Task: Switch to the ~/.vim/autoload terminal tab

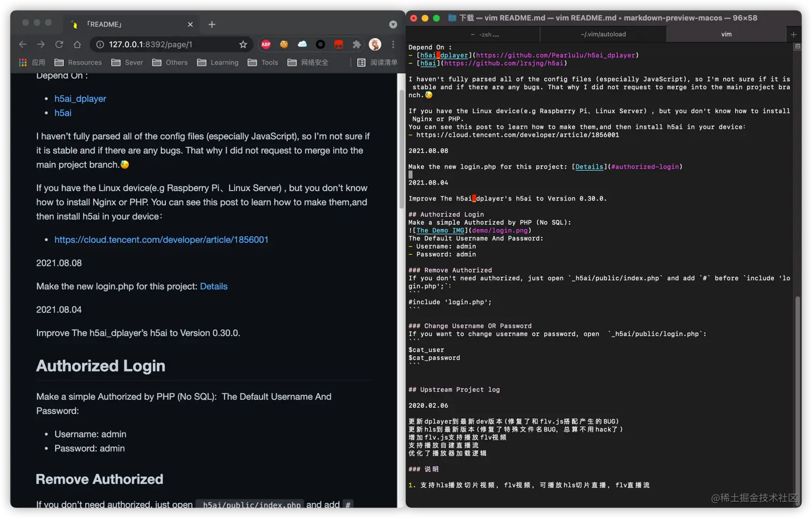Action: pyautogui.click(x=603, y=34)
